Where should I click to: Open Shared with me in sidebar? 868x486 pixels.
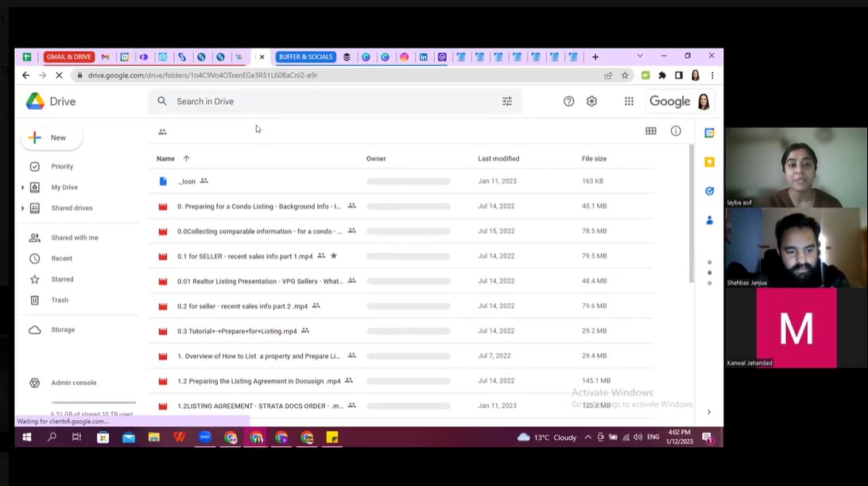[x=74, y=238]
